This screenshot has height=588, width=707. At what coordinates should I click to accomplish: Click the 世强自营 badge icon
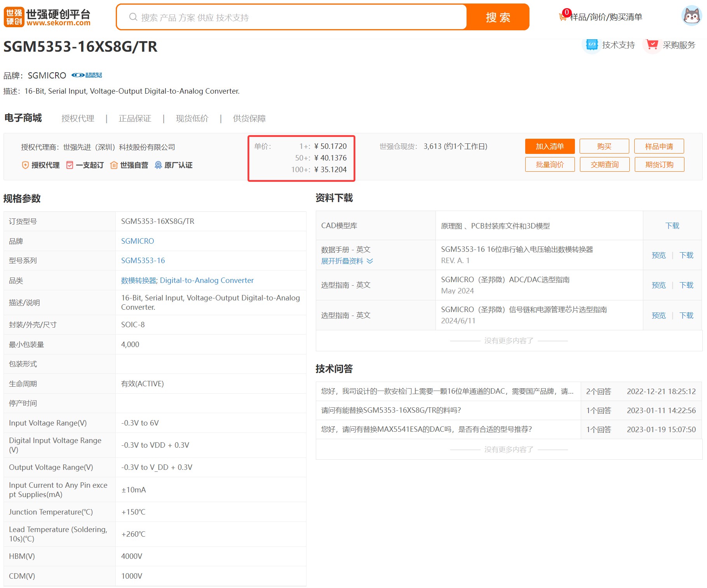coord(114,165)
